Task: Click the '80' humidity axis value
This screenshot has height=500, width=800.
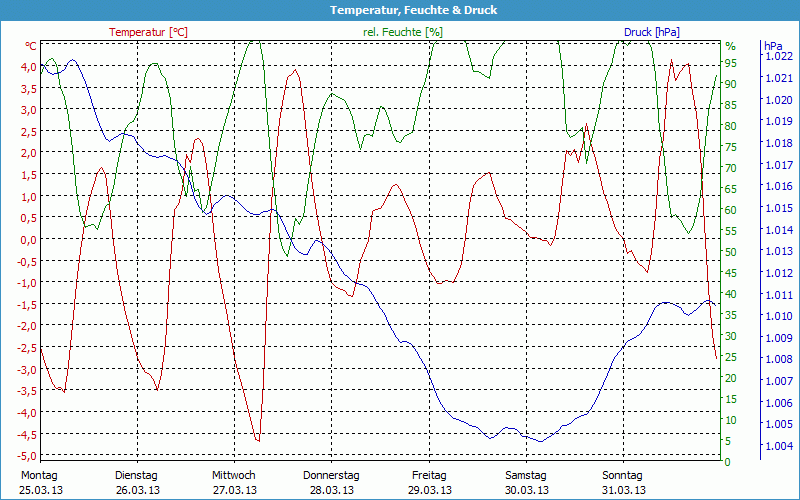Action: [731, 126]
